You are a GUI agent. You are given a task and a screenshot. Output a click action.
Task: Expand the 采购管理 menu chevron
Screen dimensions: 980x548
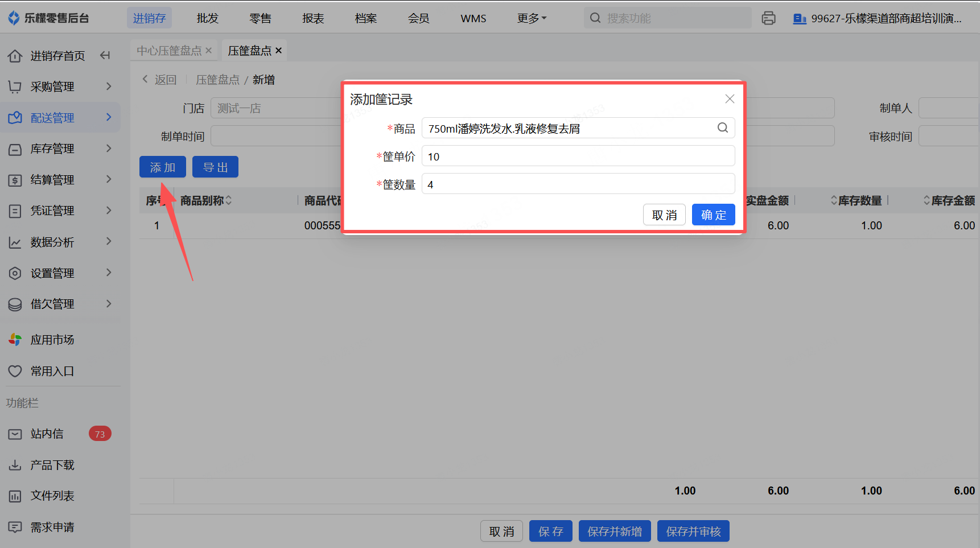click(109, 86)
